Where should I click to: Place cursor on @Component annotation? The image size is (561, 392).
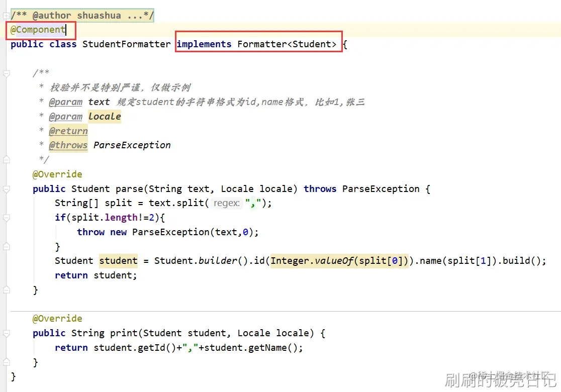38,30
